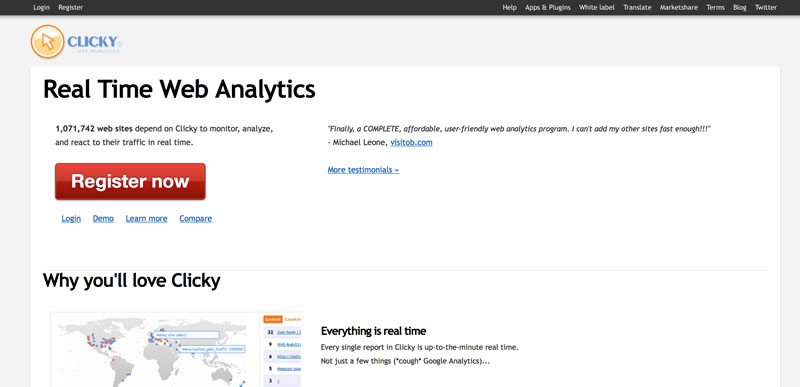Open the Login link in top bar

[42, 8]
